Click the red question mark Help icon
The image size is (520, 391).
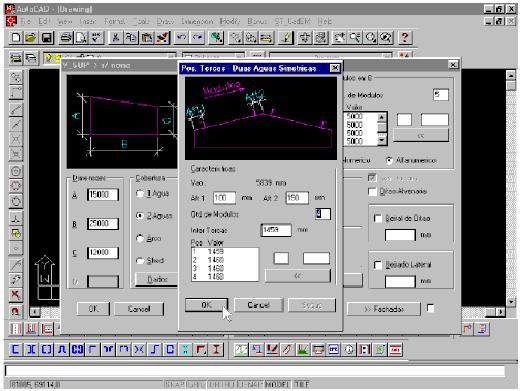[x=404, y=37]
